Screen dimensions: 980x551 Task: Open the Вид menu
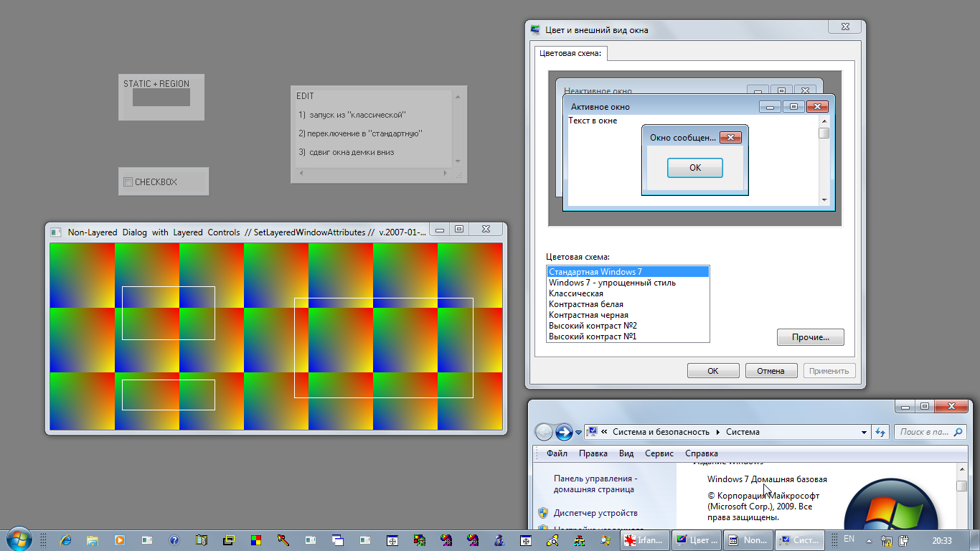(x=626, y=453)
